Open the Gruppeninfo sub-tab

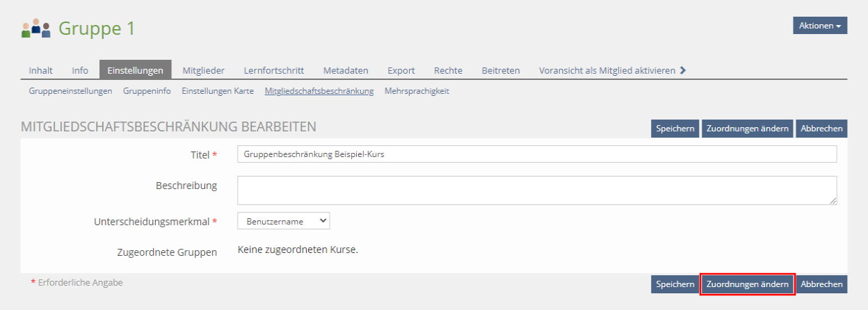(147, 91)
